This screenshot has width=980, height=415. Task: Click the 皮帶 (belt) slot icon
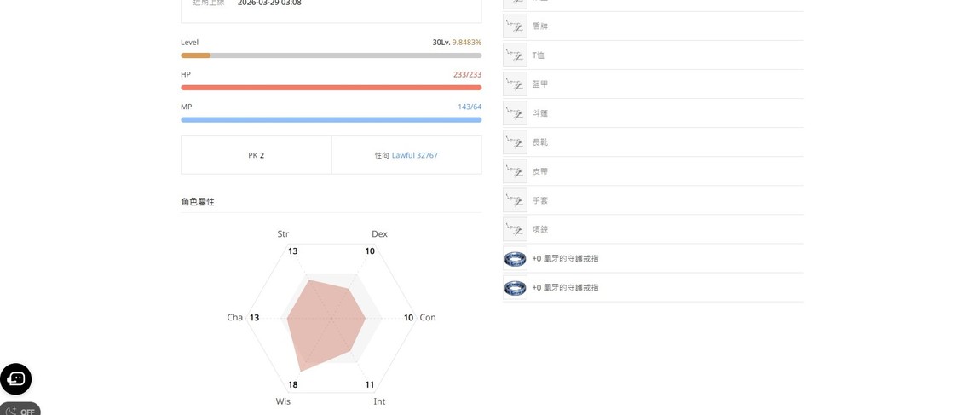click(515, 171)
